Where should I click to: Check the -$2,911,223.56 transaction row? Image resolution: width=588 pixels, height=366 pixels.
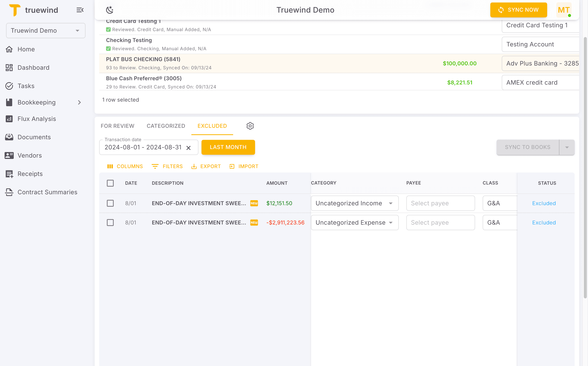tap(110, 223)
